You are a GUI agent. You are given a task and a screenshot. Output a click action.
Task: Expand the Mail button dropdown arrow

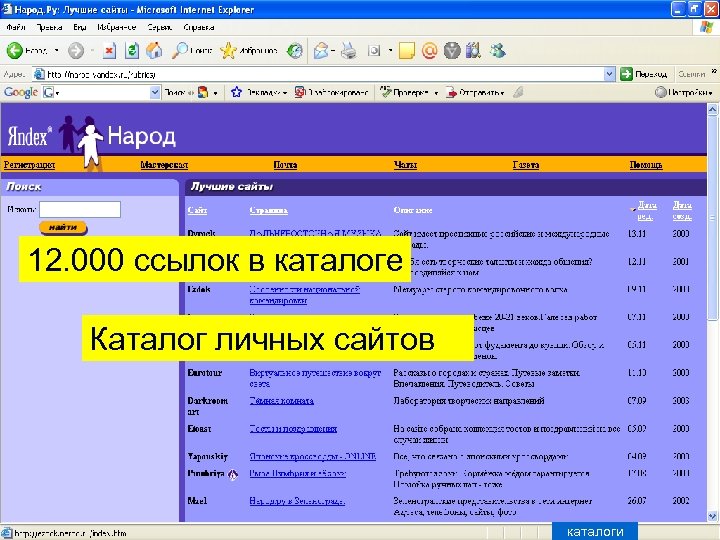pos(332,51)
